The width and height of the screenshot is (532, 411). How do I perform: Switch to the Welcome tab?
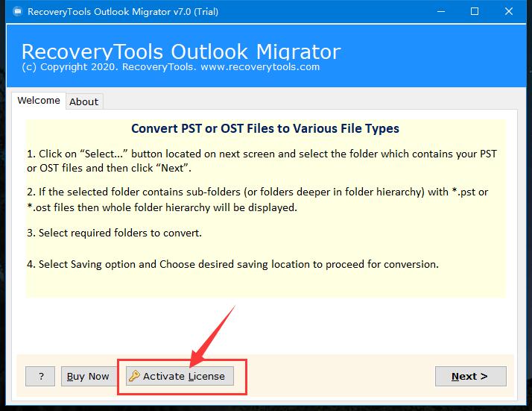[39, 101]
